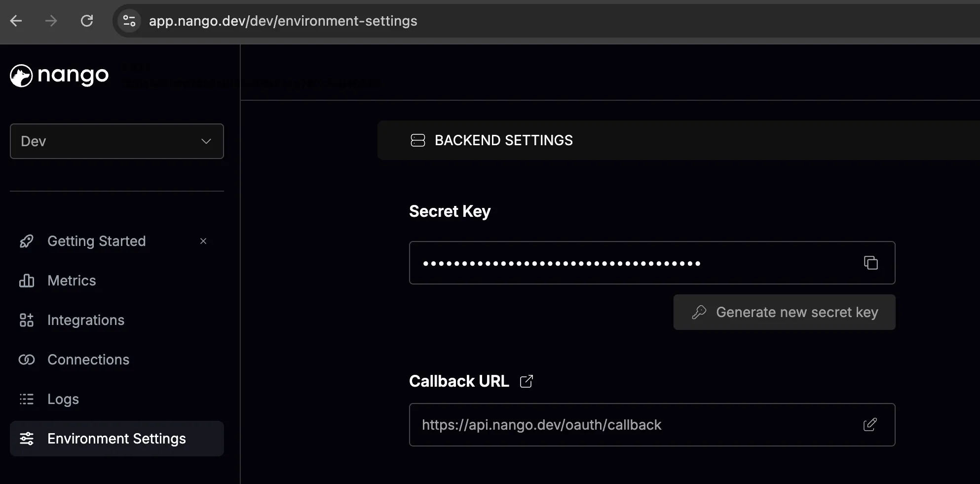Generate new secret key
Viewport: 980px width, 484px height.
785,312
